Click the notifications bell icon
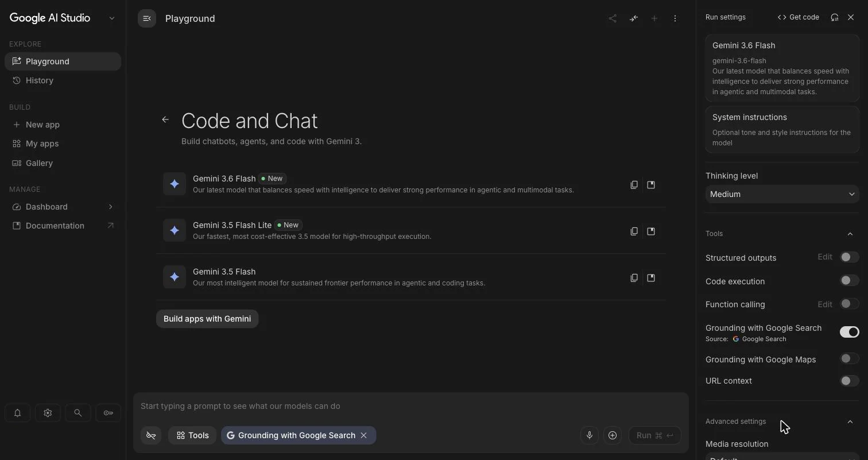Screen dimensions: 868x460 click(x=17, y=413)
